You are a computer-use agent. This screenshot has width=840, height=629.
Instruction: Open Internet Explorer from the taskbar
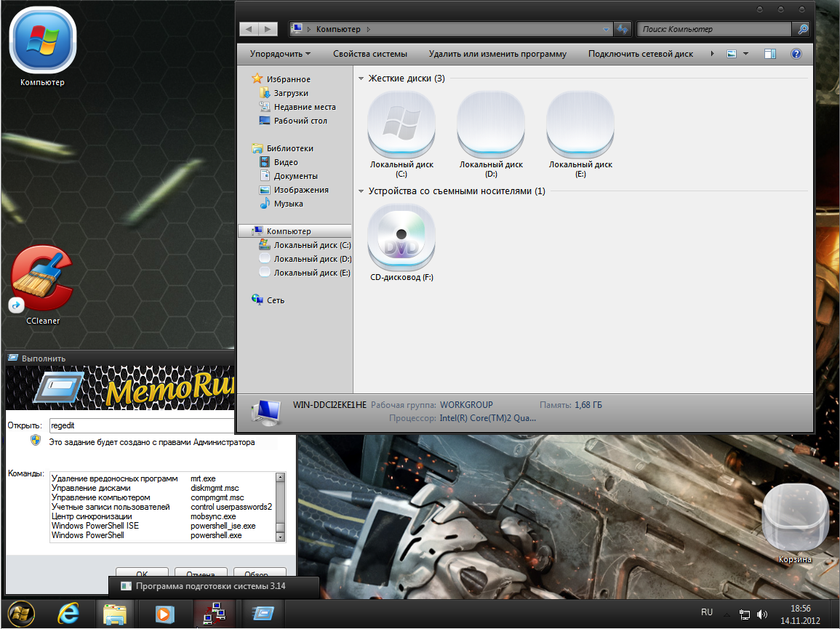tap(68, 614)
